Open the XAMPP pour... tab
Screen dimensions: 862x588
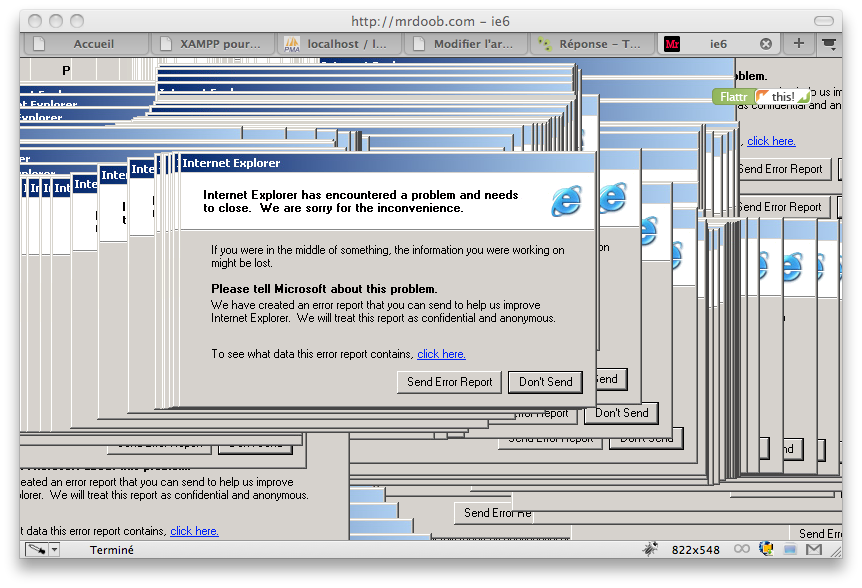pyautogui.click(x=214, y=44)
